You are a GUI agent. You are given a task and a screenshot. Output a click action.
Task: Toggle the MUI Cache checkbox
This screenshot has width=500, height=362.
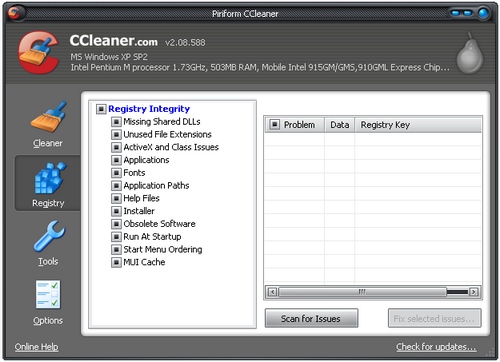tap(116, 262)
